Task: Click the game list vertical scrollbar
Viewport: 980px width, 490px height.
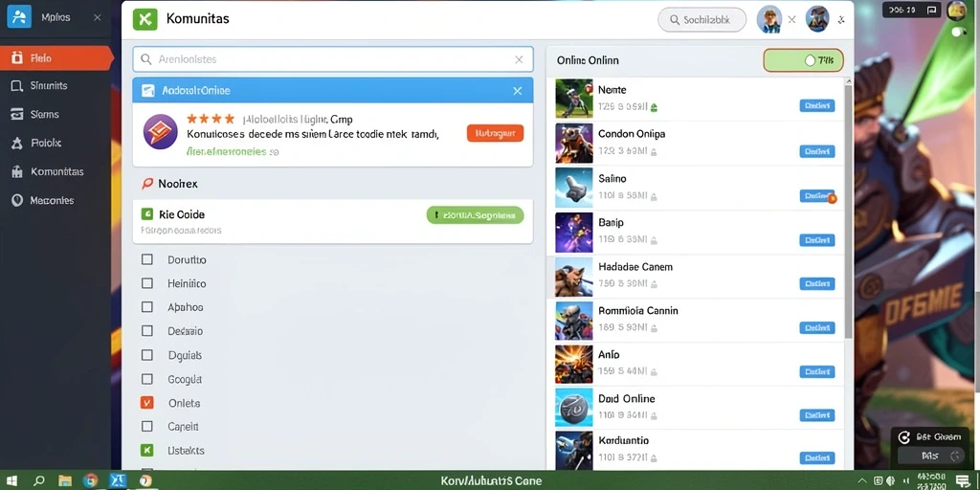Action: pyautogui.click(x=848, y=212)
